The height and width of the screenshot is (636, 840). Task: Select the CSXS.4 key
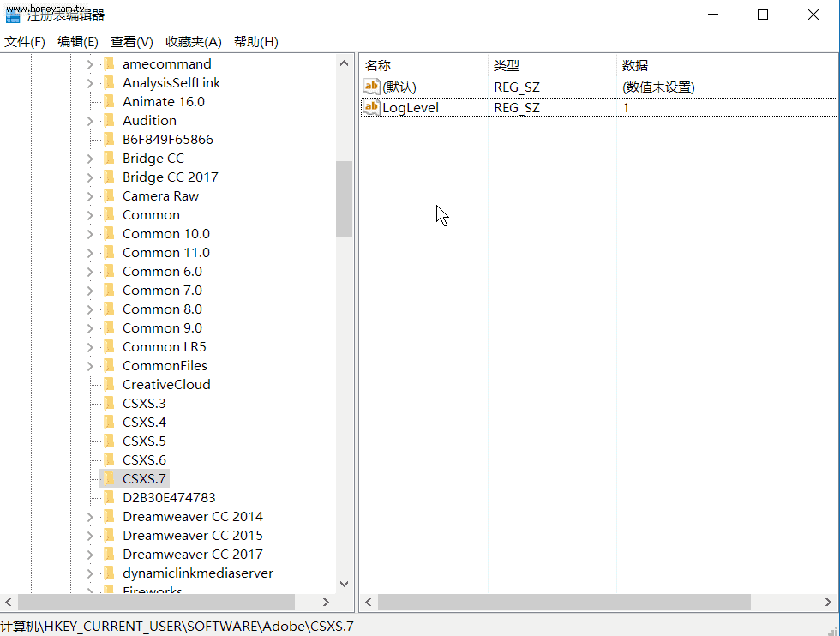pyautogui.click(x=144, y=423)
